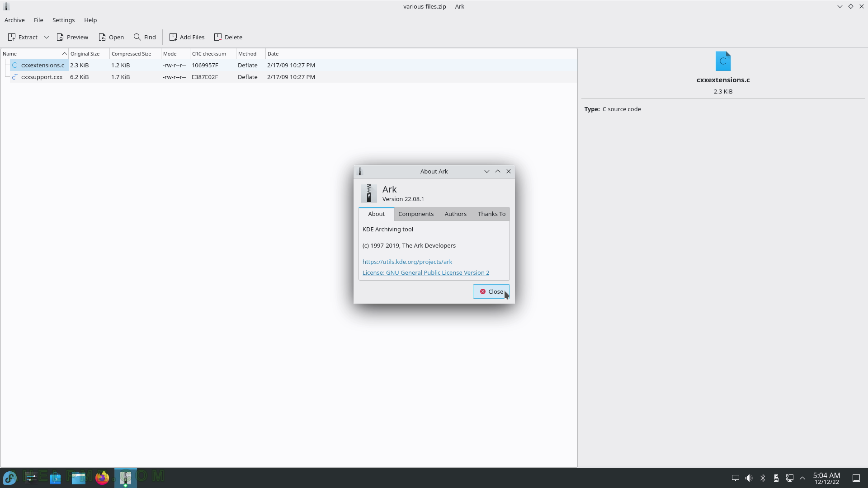Click the Ark zipper logo in About dialog
This screenshot has height=488, width=868.
click(x=369, y=193)
